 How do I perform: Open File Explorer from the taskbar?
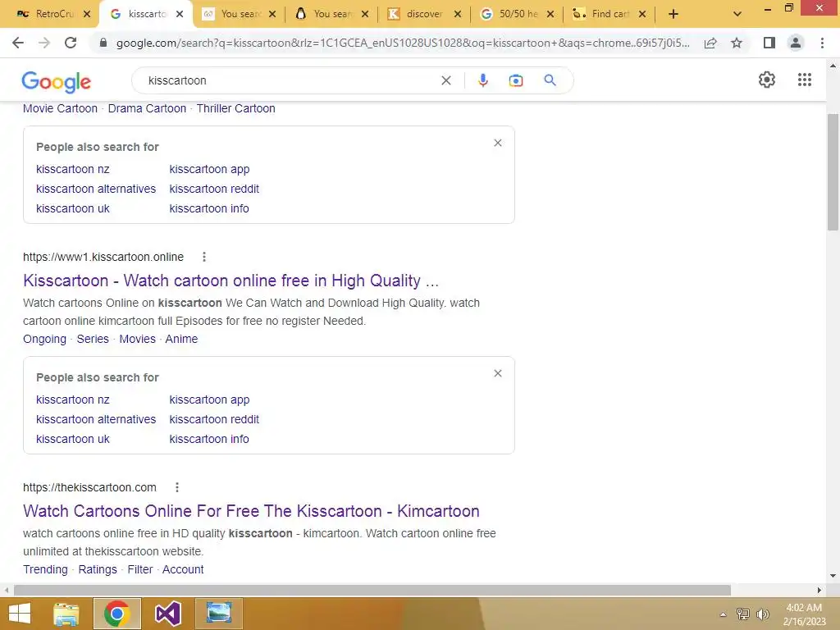pos(66,614)
